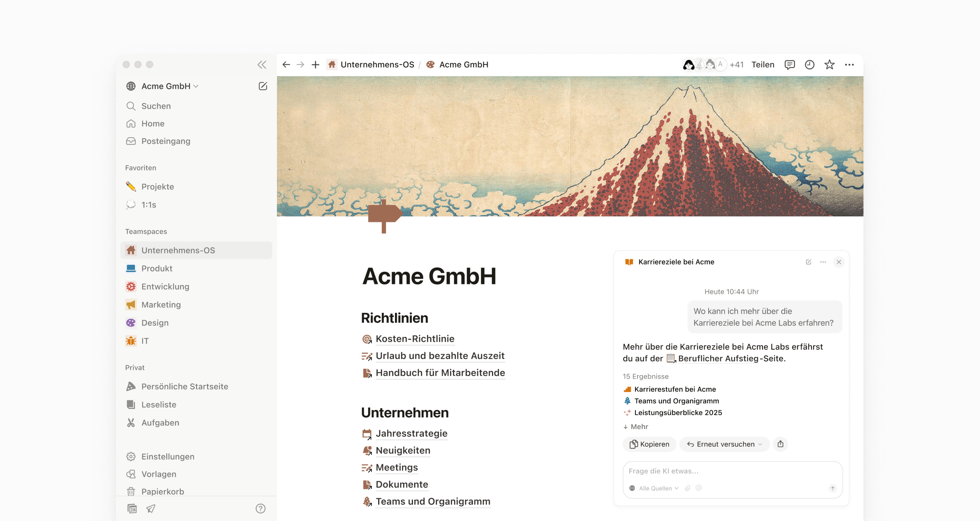Open the AI chat panel three-dot options
This screenshot has width=980, height=521.
coord(823,262)
